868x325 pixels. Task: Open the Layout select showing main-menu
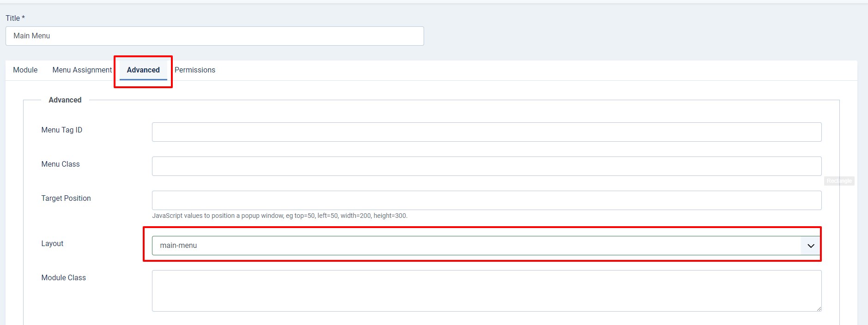[476, 246]
